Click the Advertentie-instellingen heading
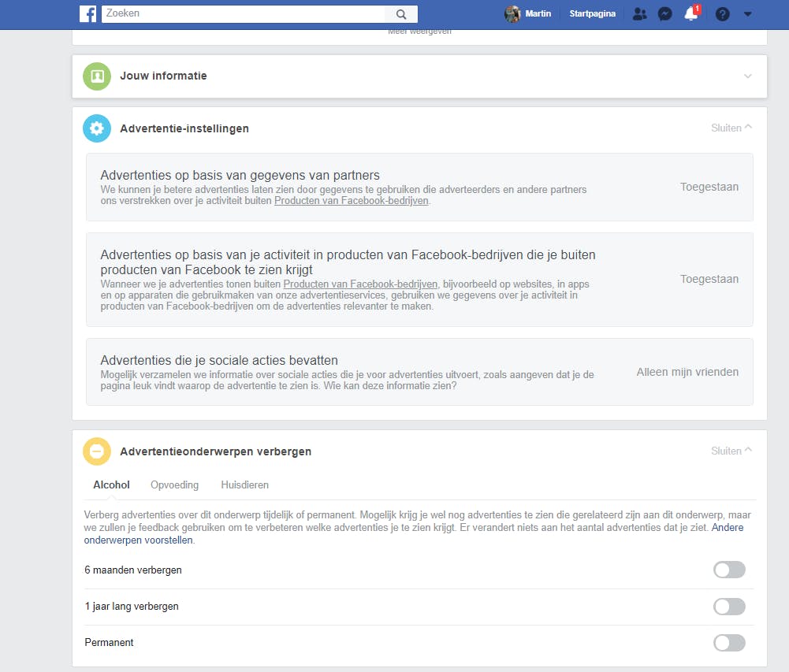789x672 pixels. (x=184, y=128)
